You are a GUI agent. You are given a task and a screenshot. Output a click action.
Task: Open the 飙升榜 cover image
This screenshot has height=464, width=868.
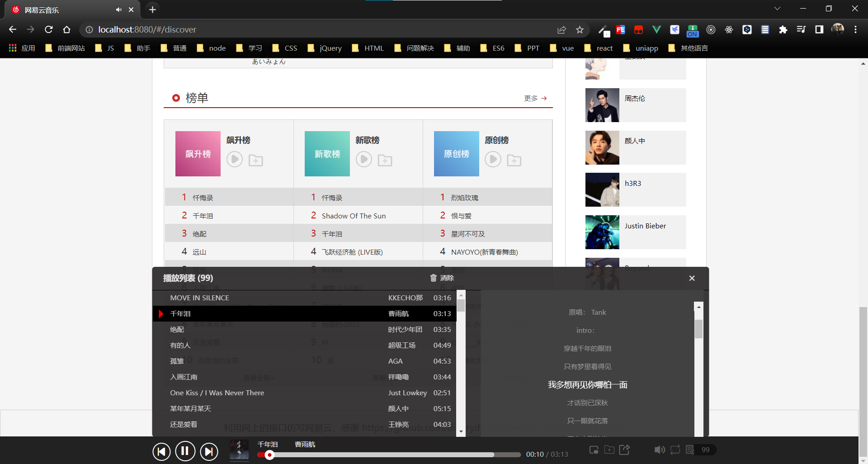pyautogui.click(x=198, y=154)
